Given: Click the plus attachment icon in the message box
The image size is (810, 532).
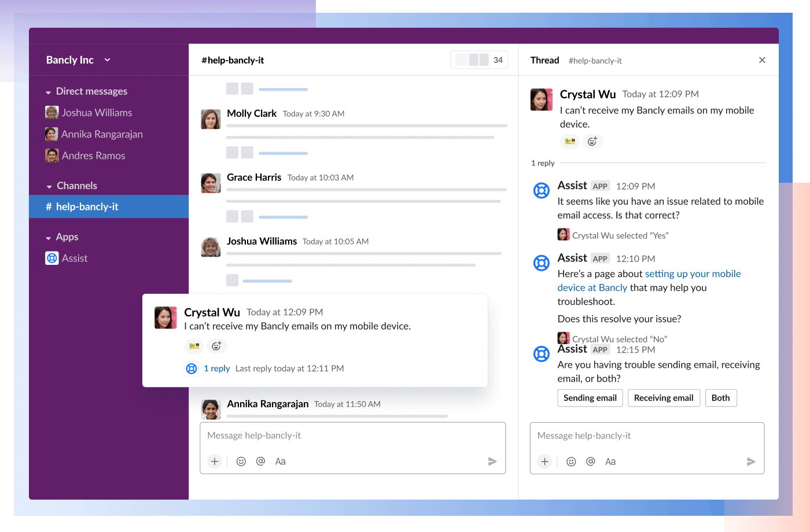Looking at the screenshot, I should (215, 461).
